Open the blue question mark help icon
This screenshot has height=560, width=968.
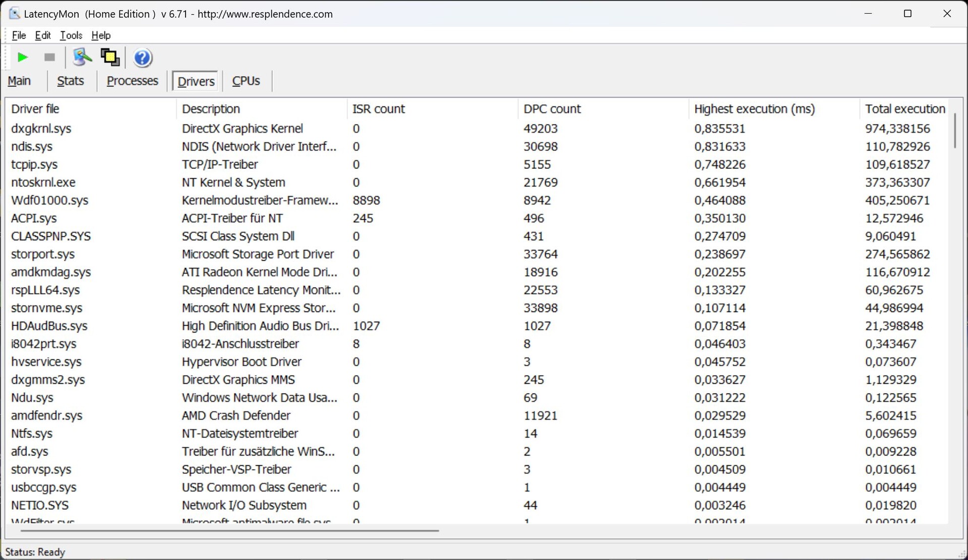click(143, 58)
